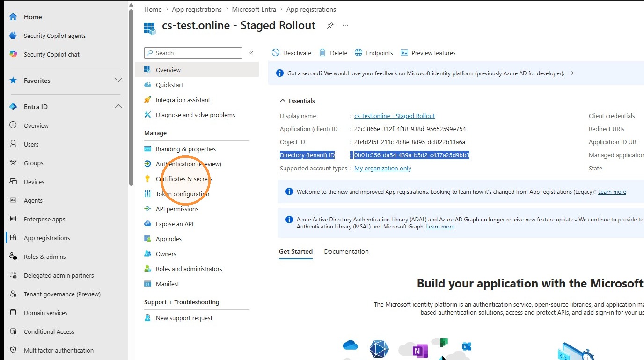Click the Application ID URI label
This screenshot has height=360, width=644.
point(613,142)
